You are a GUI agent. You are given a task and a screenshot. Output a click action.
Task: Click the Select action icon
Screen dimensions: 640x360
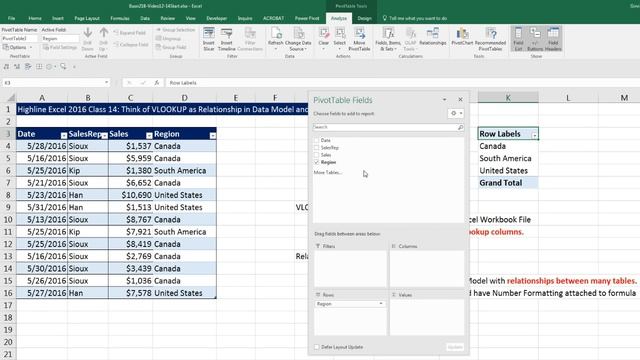click(x=340, y=34)
